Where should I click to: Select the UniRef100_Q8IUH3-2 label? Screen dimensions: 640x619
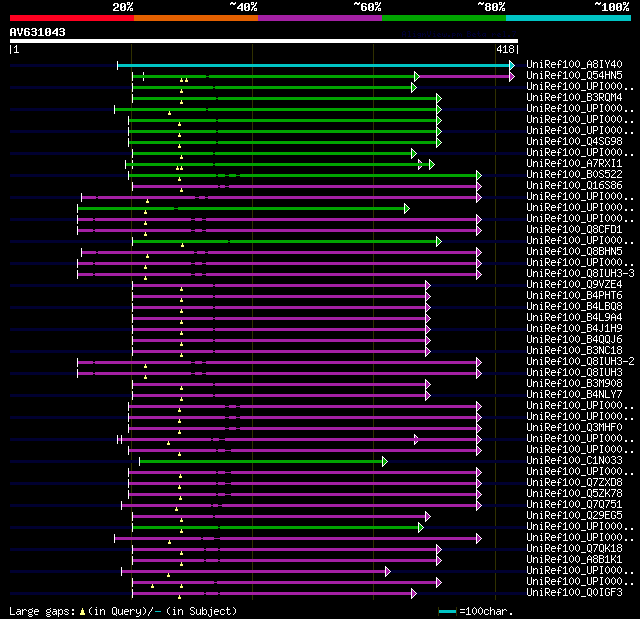point(580,362)
